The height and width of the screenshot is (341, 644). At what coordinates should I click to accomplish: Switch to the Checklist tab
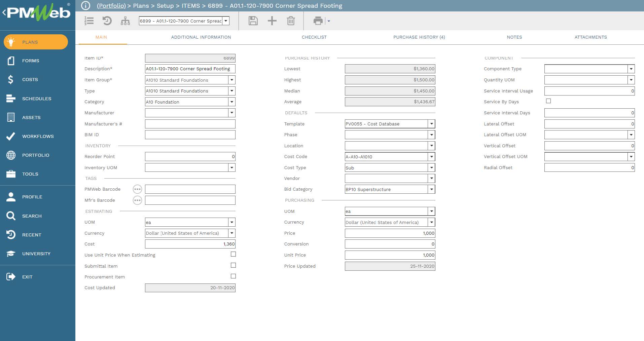point(314,37)
